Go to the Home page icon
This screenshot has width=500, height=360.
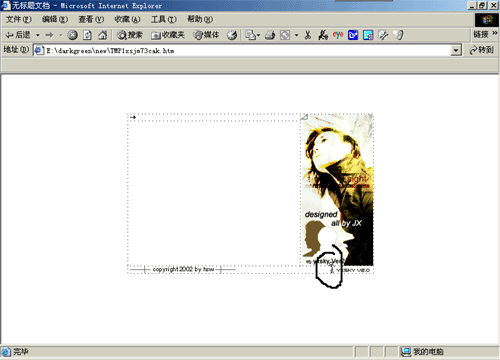point(102,35)
